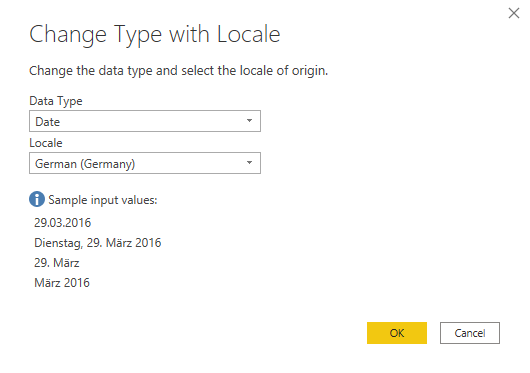The image size is (530, 373).
Task: Click the locale of origin description text
Action: tap(178, 71)
